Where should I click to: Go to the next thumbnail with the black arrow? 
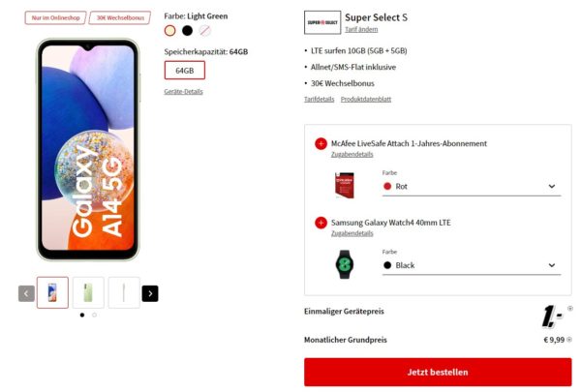tap(150, 293)
